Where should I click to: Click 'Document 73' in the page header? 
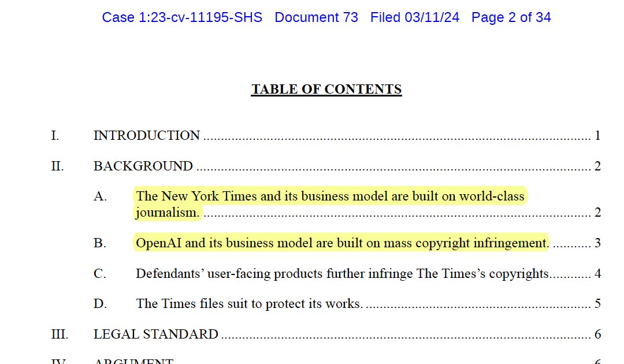(x=317, y=17)
